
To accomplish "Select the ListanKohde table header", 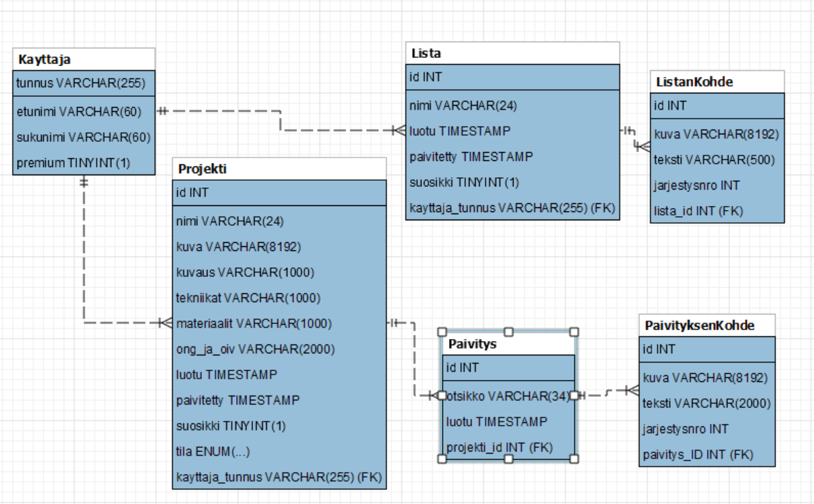I will pos(716,82).
